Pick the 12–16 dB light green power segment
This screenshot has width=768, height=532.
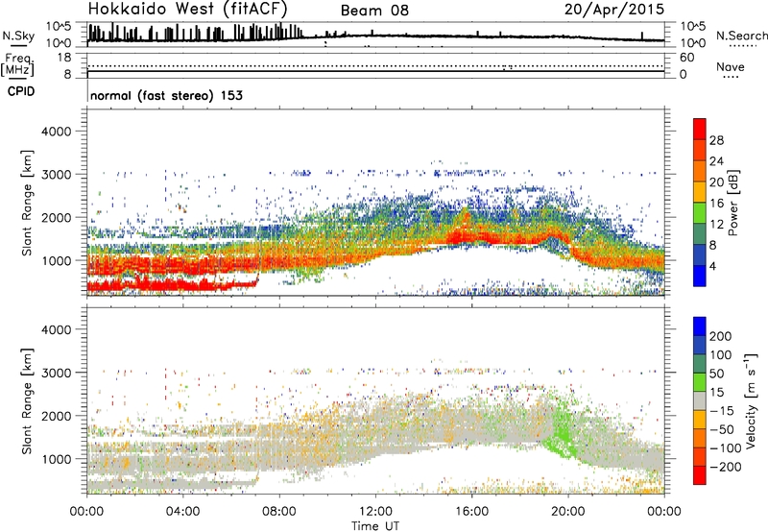click(700, 213)
